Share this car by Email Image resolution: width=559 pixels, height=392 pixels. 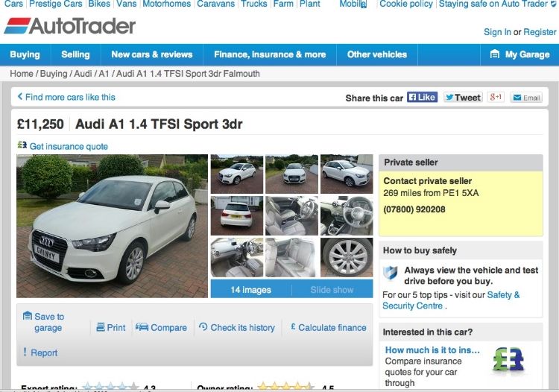526,98
